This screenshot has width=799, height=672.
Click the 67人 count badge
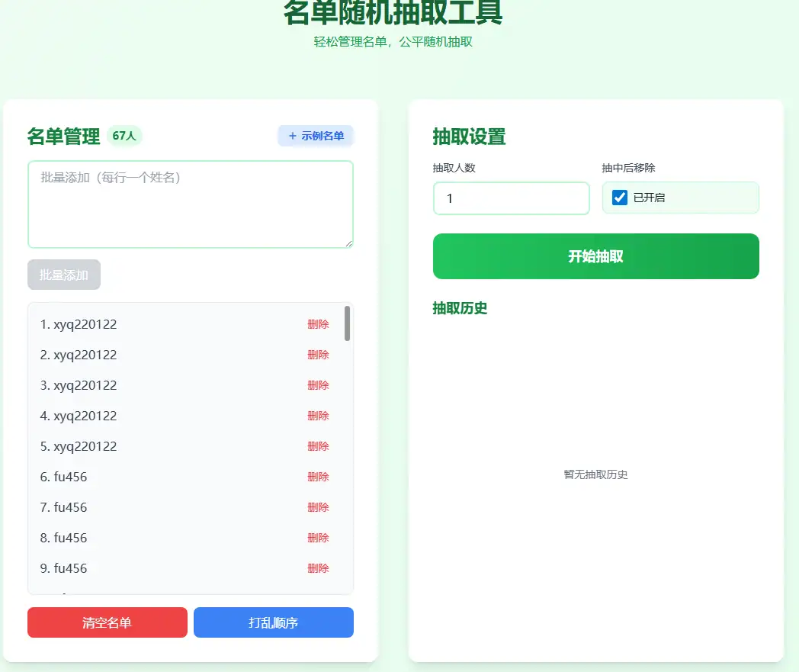click(x=123, y=135)
